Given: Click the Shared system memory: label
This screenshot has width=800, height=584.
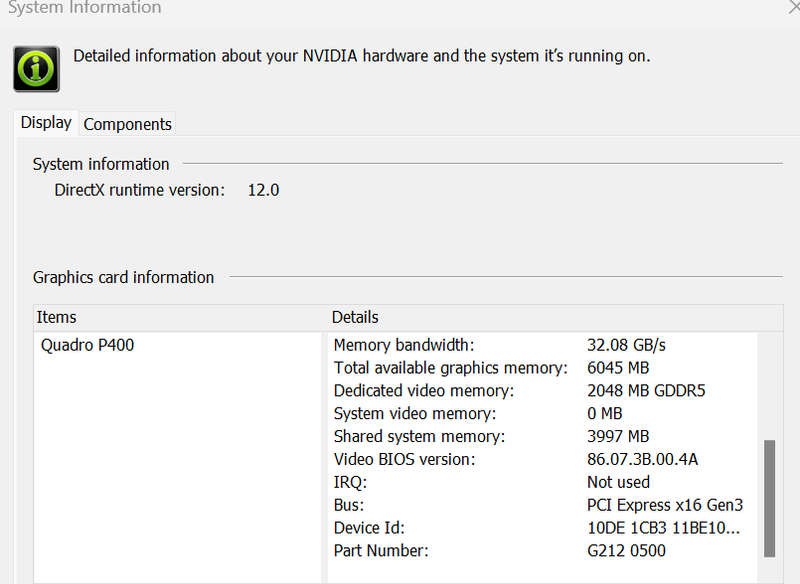Looking at the screenshot, I should (419, 437).
